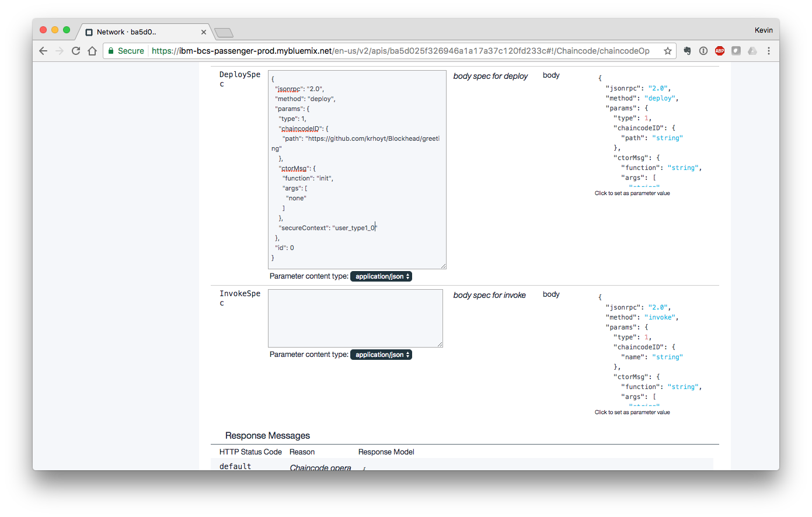Click the browser forward arrow

pyautogui.click(x=60, y=51)
